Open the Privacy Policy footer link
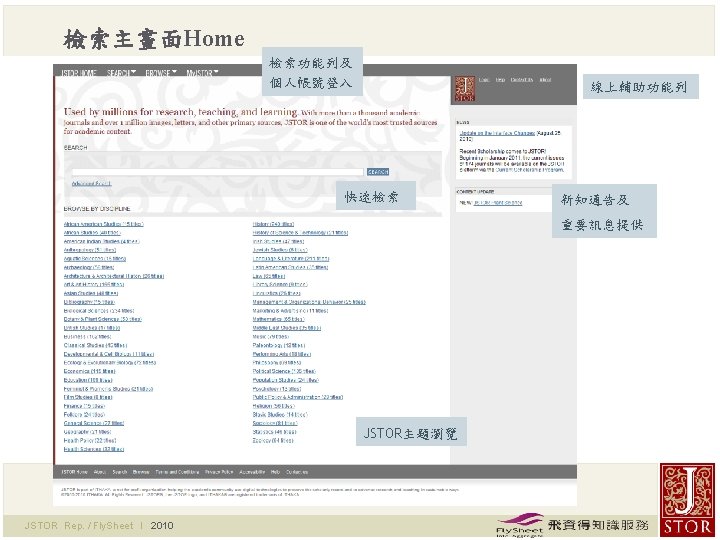The height and width of the screenshot is (540, 720). [x=219, y=472]
